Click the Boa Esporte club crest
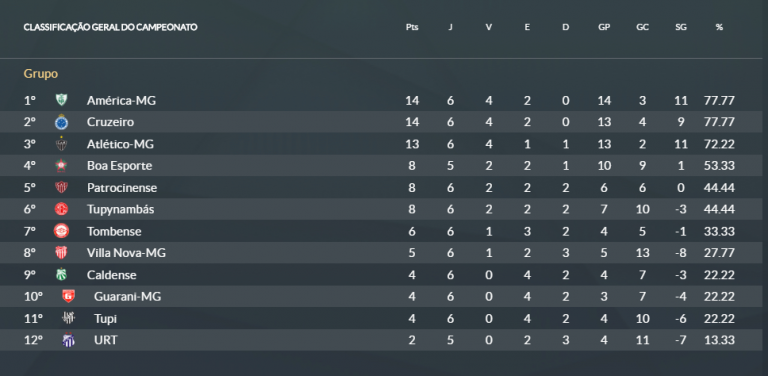This screenshot has width=768, height=376. (x=61, y=165)
